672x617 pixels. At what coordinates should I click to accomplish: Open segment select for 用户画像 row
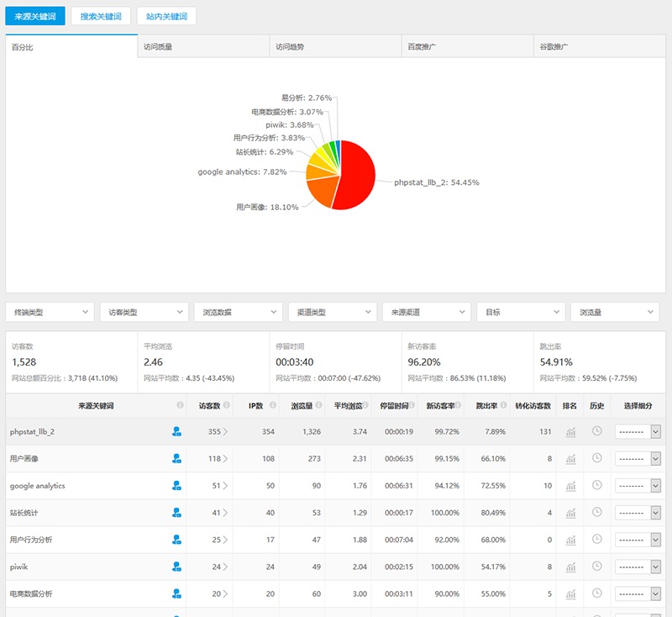[x=638, y=459]
